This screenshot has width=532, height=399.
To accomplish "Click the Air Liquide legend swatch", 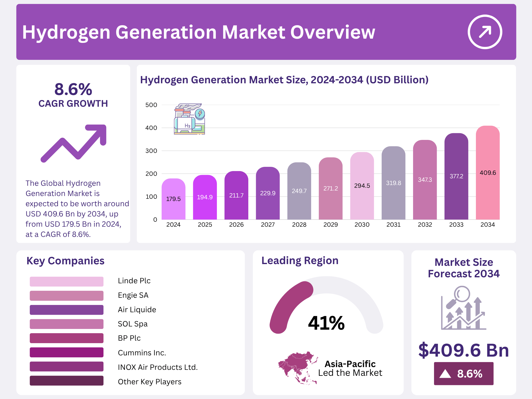I will tap(67, 310).
